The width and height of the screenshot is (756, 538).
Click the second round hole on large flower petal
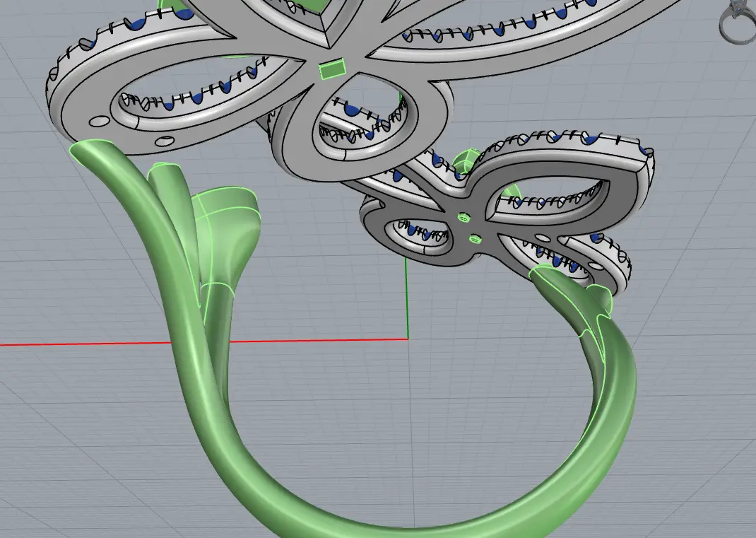165,141
